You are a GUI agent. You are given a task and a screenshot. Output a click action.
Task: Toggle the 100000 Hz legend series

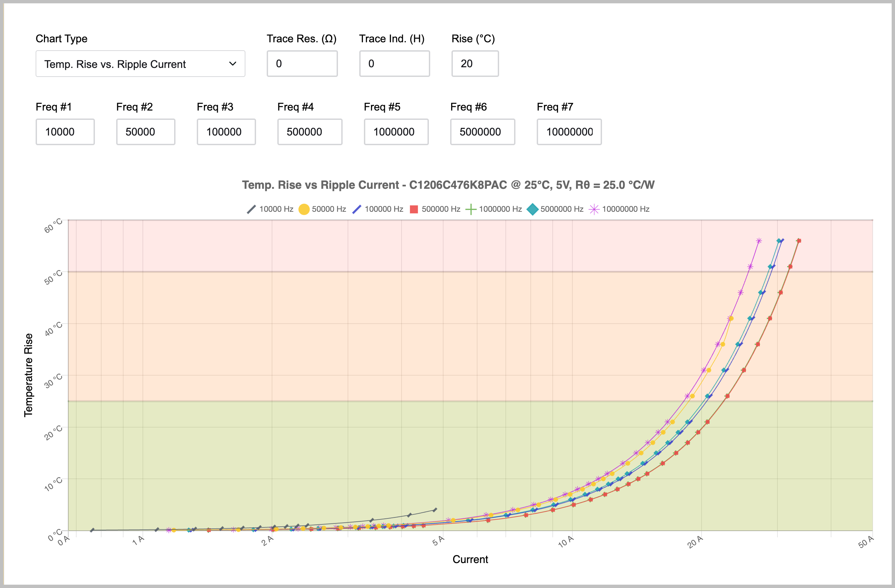pyautogui.click(x=378, y=209)
